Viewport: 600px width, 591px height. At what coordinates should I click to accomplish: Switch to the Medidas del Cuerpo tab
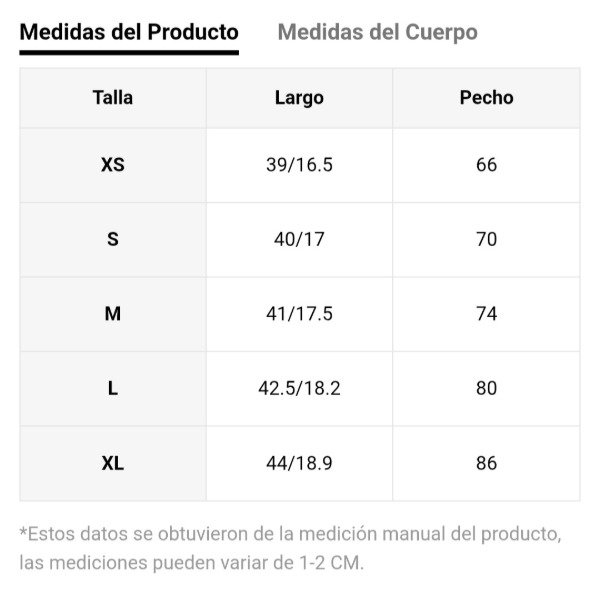(377, 32)
